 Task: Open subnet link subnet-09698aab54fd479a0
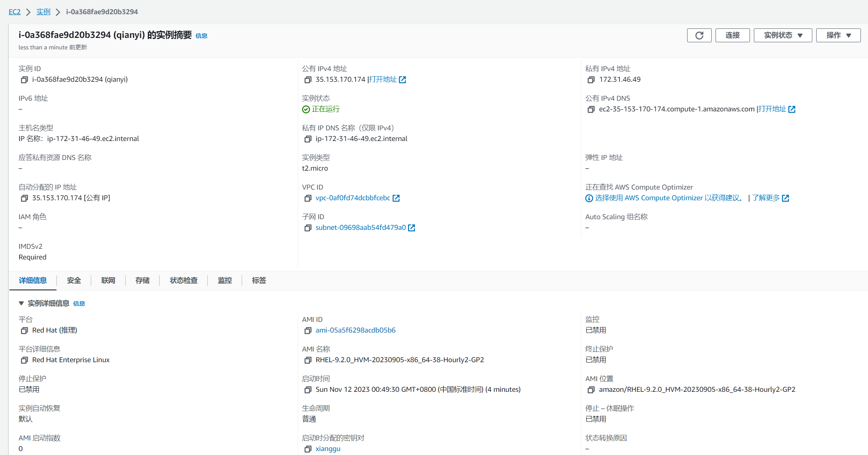[361, 227]
